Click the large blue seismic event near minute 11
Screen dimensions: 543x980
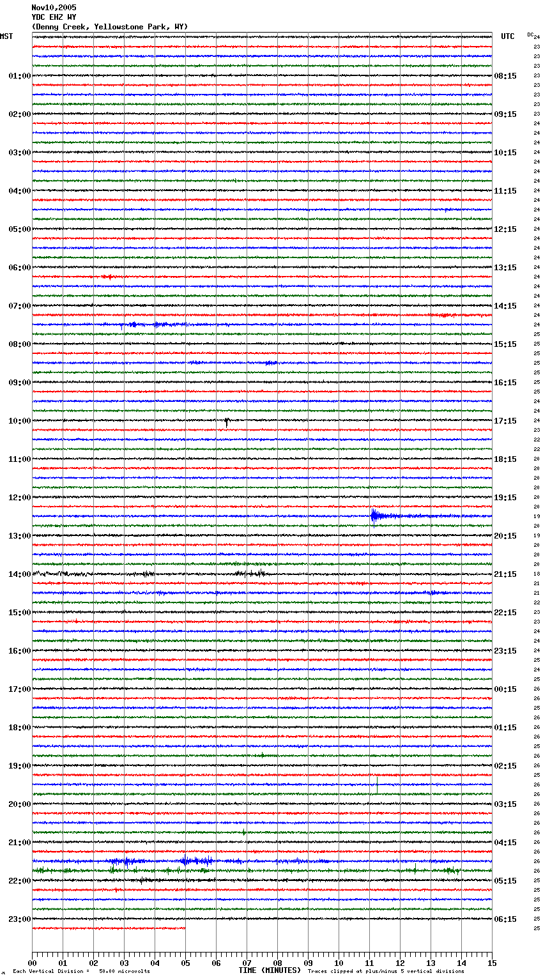pyautogui.click(x=383, y=516)
